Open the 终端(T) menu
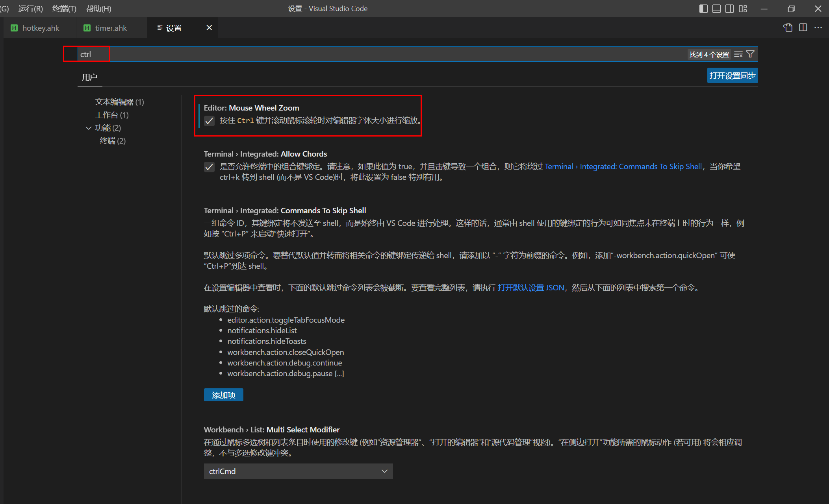Viewport: 829px width, 504px height. click(64, 9)
